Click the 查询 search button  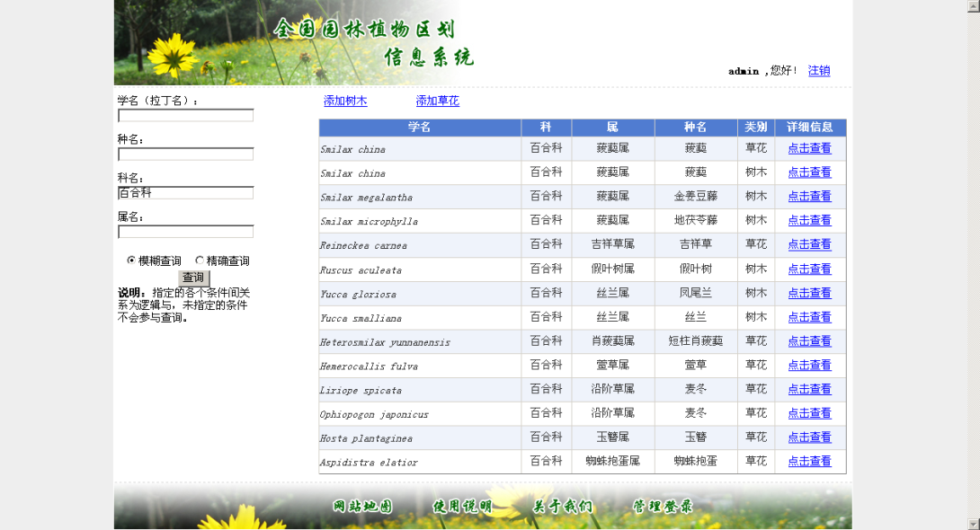tap(193, 278)
